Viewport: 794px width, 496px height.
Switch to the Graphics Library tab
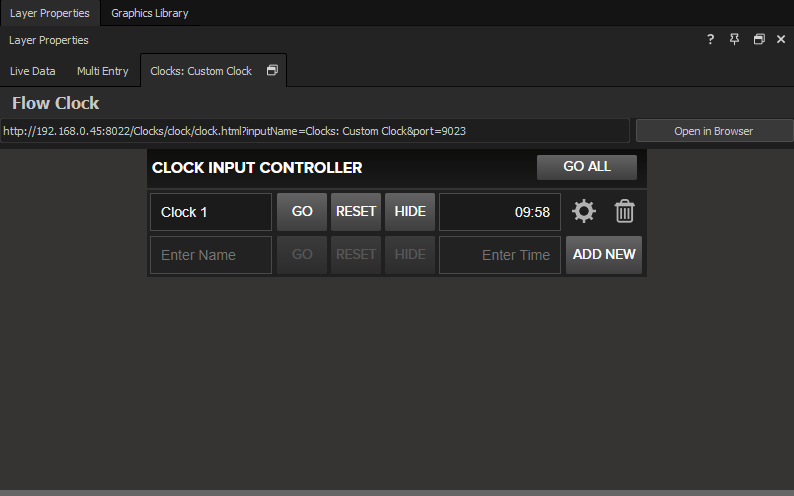click(x=150, y=13)
